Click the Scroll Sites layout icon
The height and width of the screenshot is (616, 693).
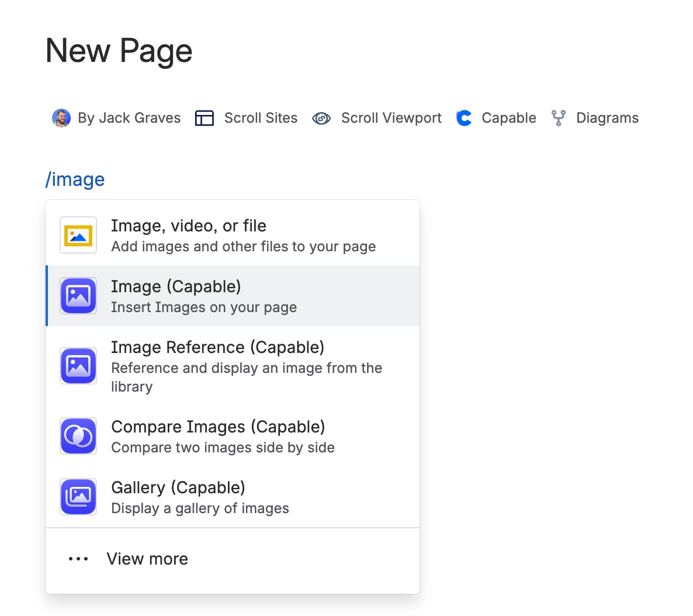click(205, 118)
